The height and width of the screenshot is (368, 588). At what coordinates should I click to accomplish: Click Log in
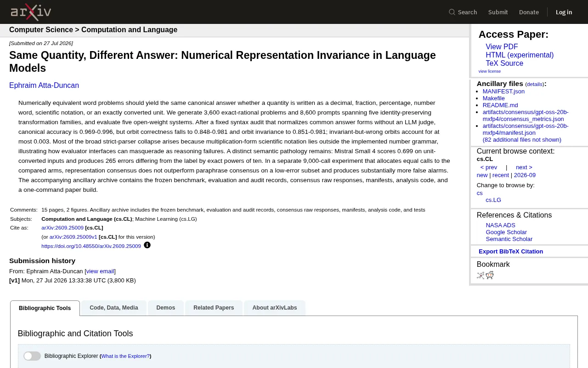564,12
